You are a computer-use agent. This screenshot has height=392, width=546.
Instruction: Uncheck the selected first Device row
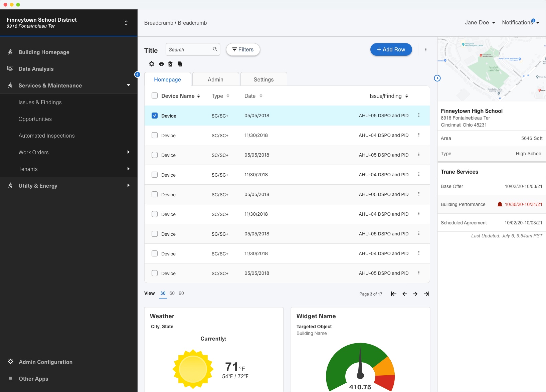155,116
